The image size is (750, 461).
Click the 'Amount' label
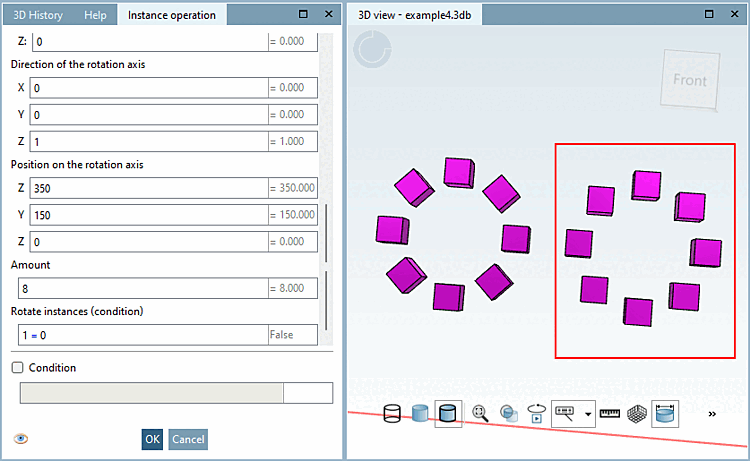(31, 265)
